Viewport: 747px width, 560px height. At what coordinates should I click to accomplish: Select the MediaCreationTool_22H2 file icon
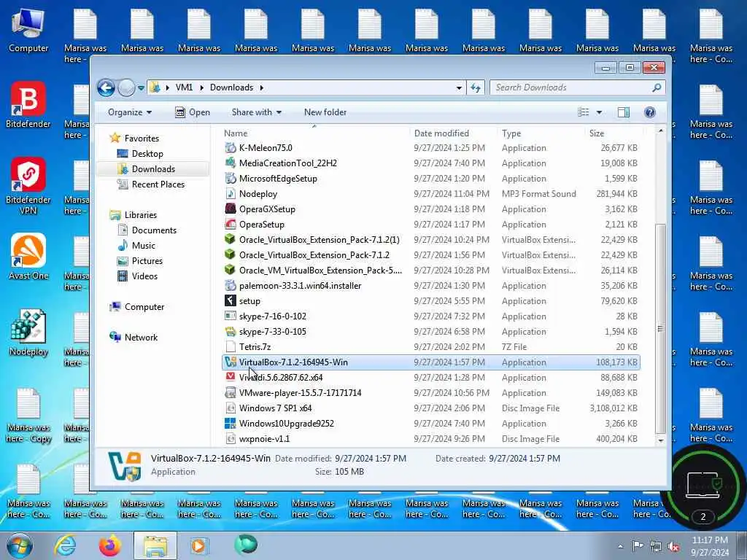pos(231,163)
